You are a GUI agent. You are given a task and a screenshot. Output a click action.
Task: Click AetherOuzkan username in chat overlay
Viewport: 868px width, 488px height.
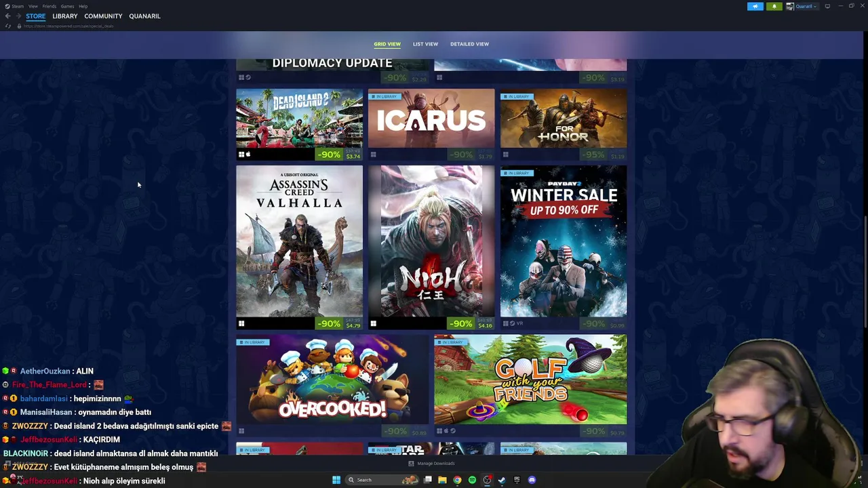point(45,371)
